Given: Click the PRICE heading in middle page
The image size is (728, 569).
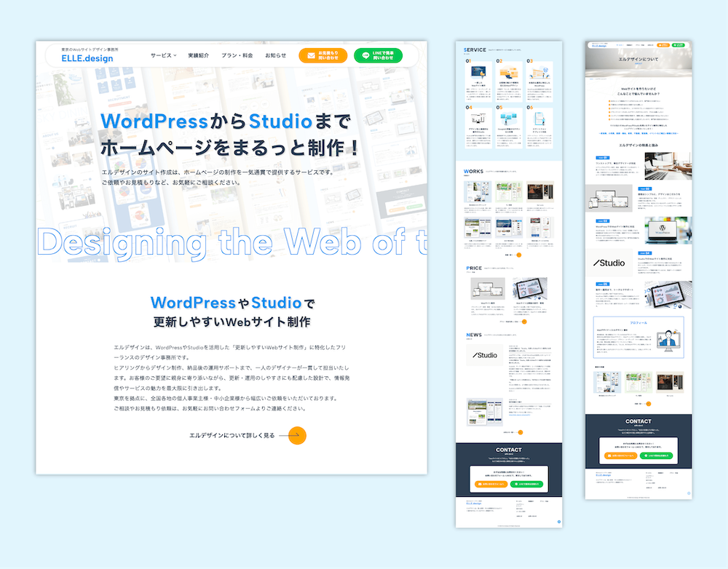Looking at the screenshot, I should point(474,268).
